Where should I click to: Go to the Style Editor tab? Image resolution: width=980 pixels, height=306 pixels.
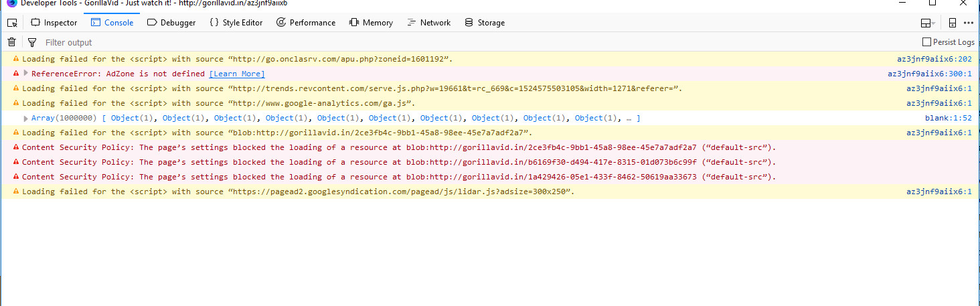(x=236, y=23)
